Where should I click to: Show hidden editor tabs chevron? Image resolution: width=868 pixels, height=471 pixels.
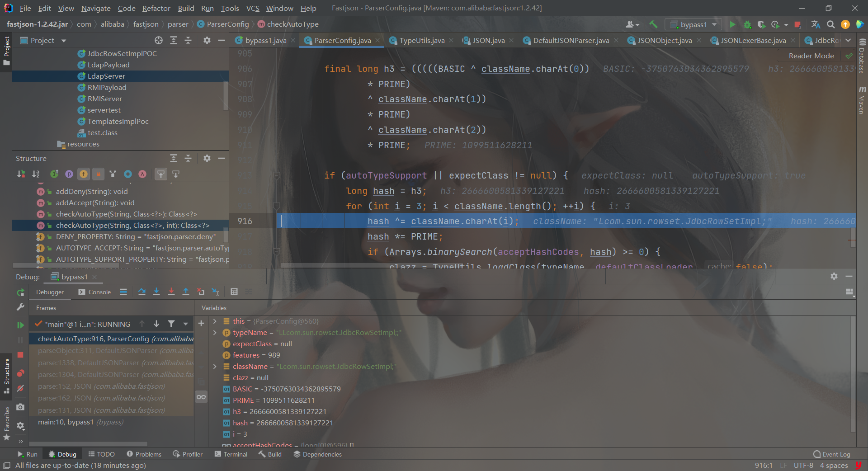pos(848,40)
